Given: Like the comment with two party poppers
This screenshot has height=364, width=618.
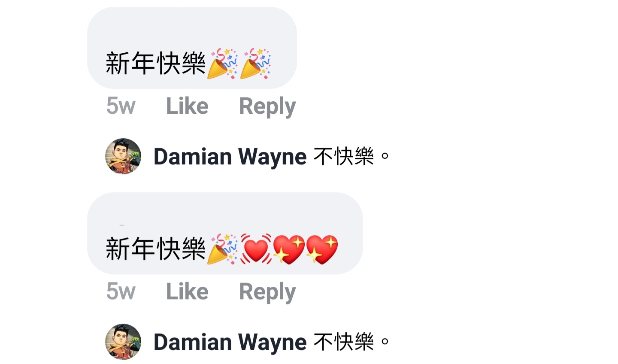Looking at the screenshot, I should pos(187,106).
